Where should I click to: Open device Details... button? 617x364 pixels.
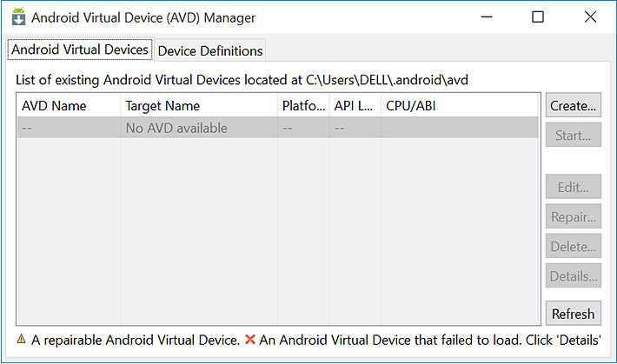(x=573, y=276)
